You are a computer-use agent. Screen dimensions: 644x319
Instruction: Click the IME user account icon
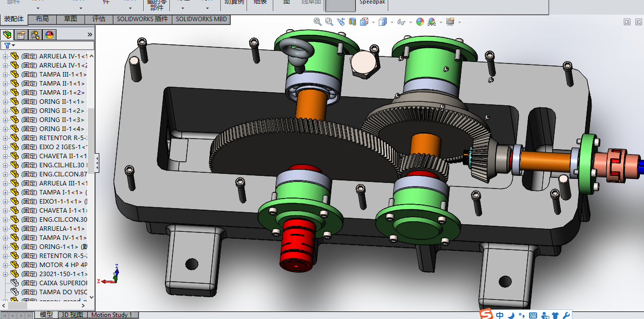[545, 315]
